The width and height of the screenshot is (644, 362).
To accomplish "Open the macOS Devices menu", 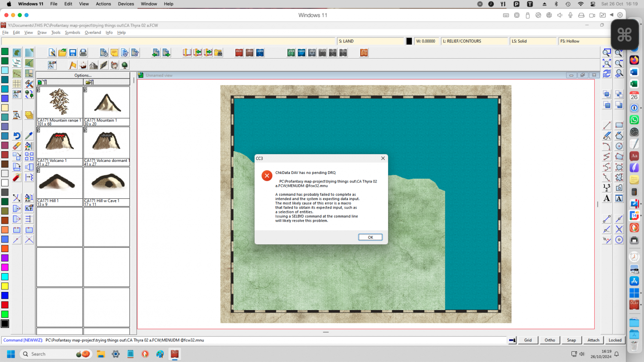I will [x=126, y=4].
